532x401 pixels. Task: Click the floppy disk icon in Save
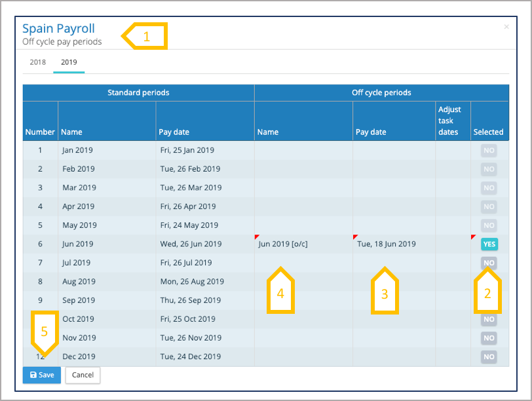pyautogui.click(x=33, y=375)
